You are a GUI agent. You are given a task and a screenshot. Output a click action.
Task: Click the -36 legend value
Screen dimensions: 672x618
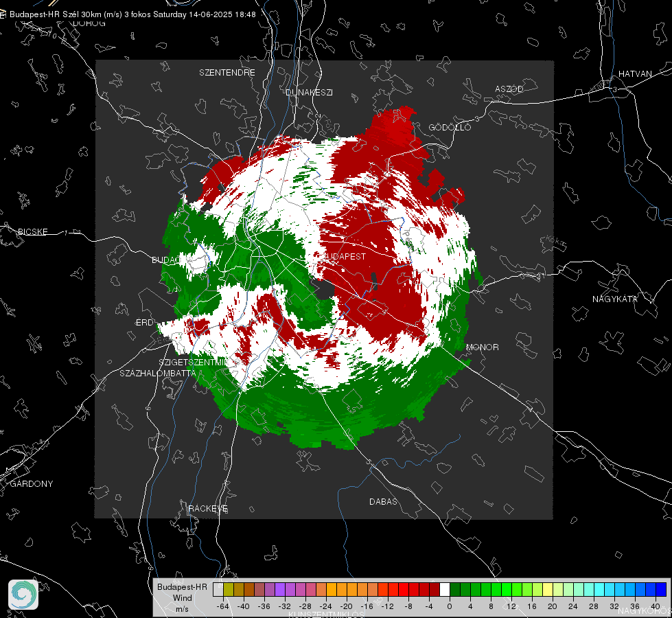264,606
